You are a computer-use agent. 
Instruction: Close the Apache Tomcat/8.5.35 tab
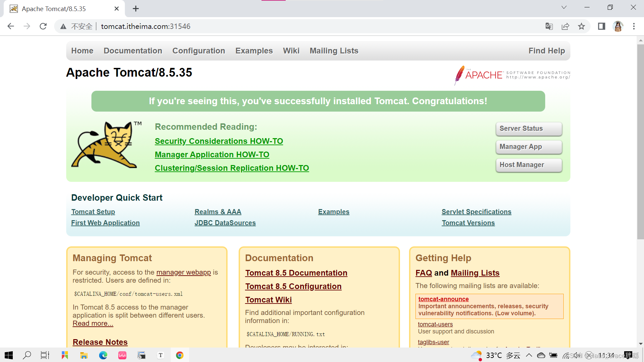[x=117, y=9]
